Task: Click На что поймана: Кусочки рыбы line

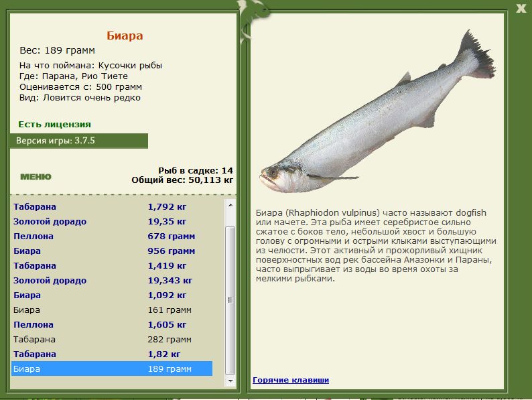Action: [90, 66]
